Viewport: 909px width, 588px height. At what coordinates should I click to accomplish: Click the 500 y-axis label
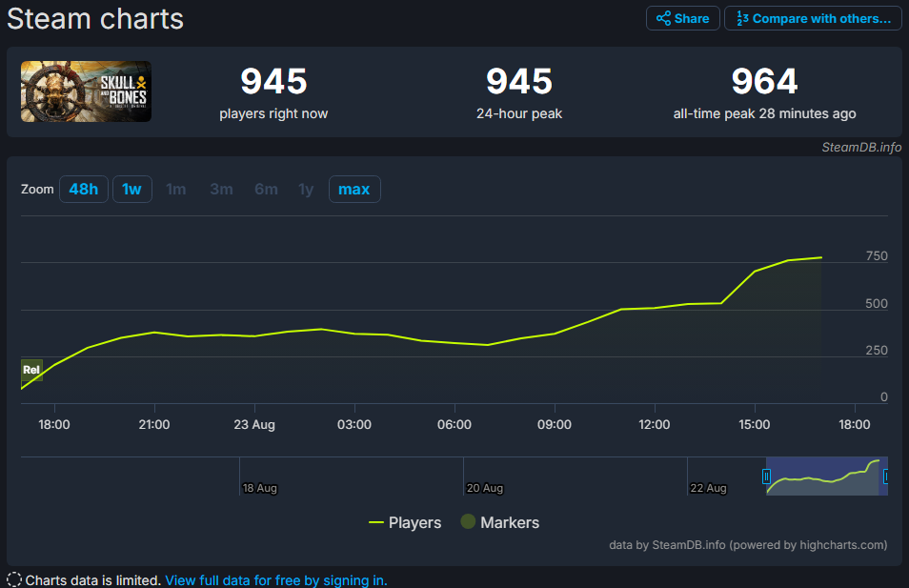[x=877, y=303]
